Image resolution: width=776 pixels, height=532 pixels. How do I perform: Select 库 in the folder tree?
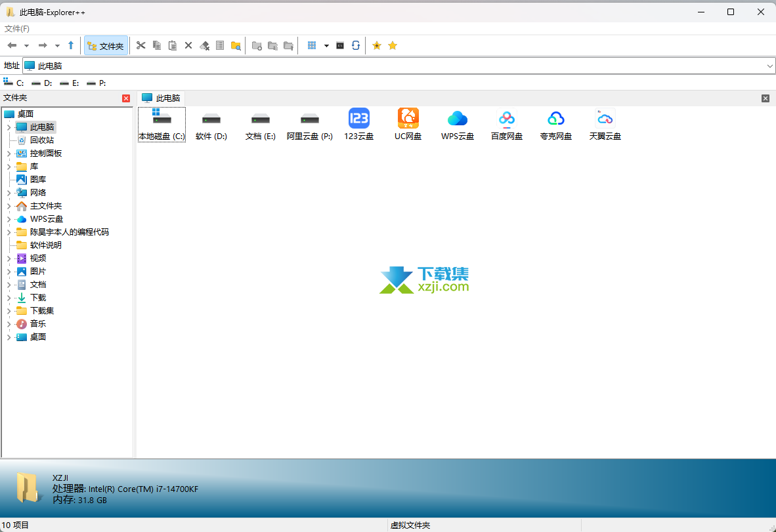click(x=34, y=166)
